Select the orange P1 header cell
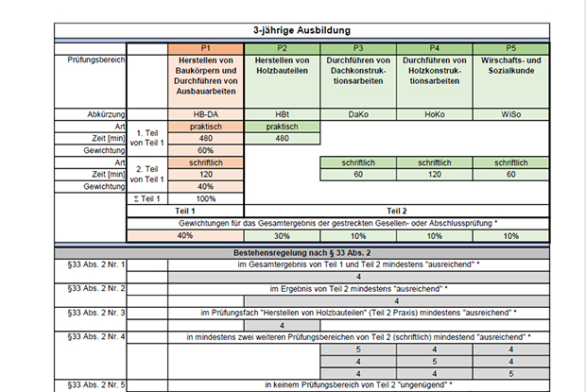This screenshot has width=586, height=392. pyautogui.click(x=206, y=48)
